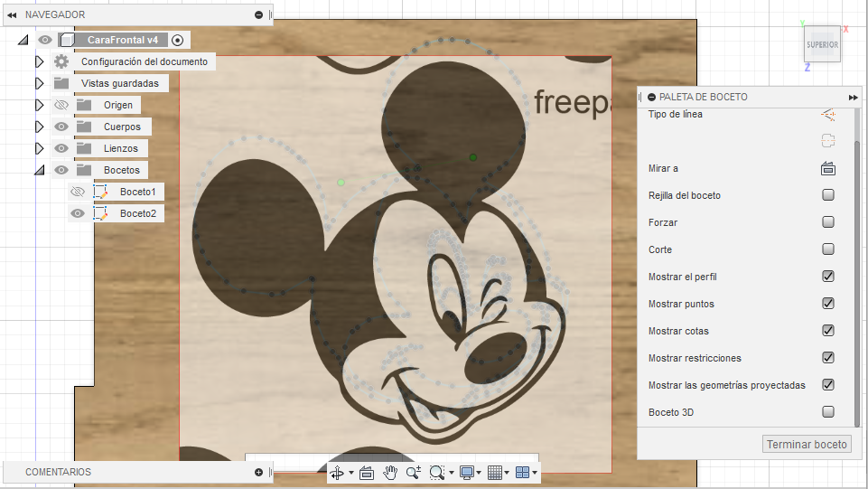This screenshot has height=489, width=868.
Task: Hide the Bocetos folder via eye icon
Action: pos(61,169)
